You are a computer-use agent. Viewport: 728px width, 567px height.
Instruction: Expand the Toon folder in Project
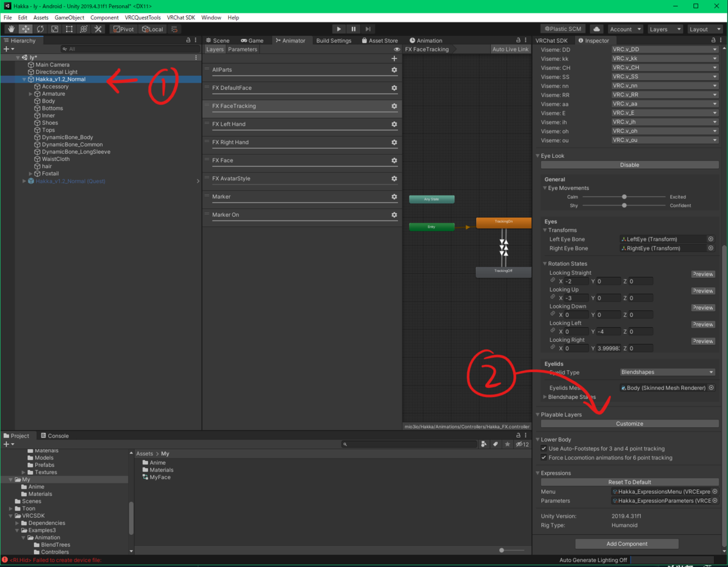click(x=11, y=509)
